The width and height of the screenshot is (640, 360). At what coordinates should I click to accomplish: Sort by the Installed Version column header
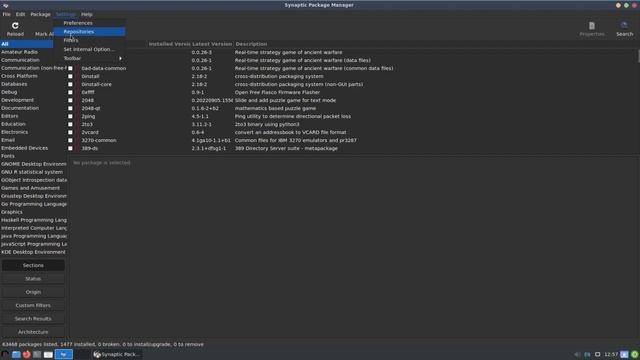pyautogui.click(x=169, y=44)
